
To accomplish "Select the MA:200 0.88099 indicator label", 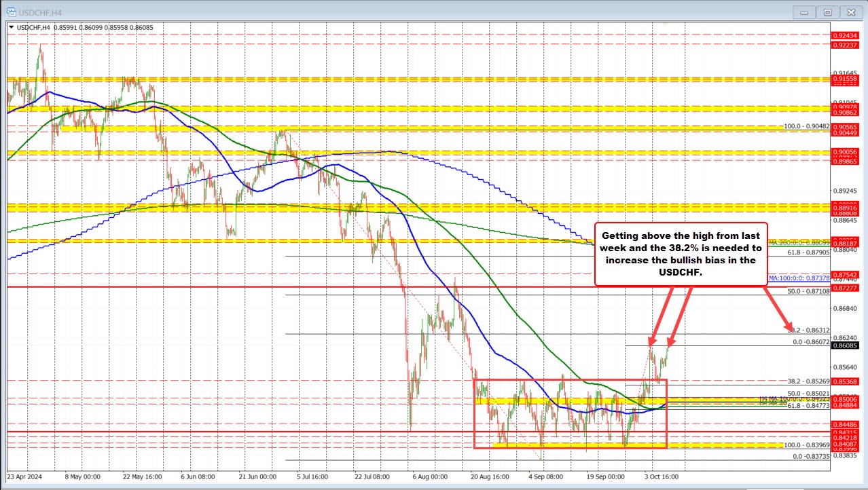I will click(799, 242).
